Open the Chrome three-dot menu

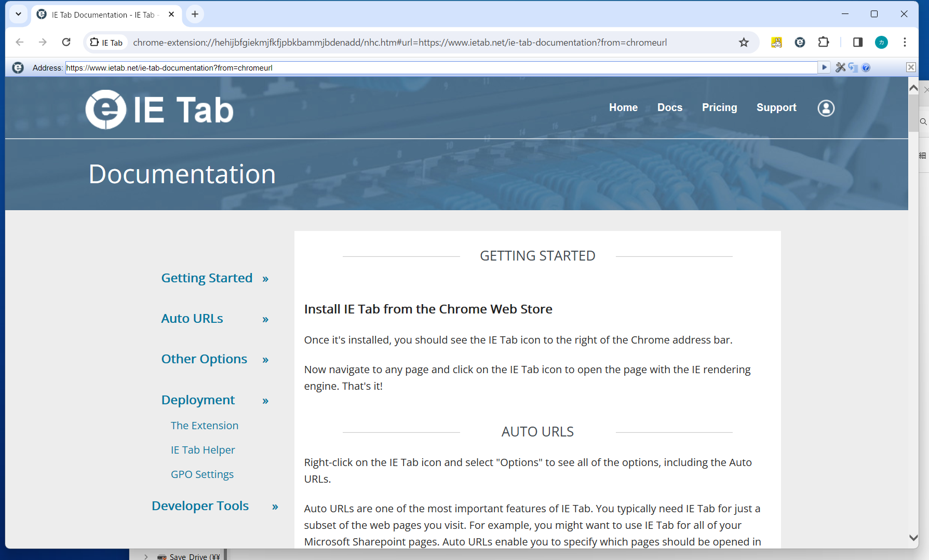(905, 43)
